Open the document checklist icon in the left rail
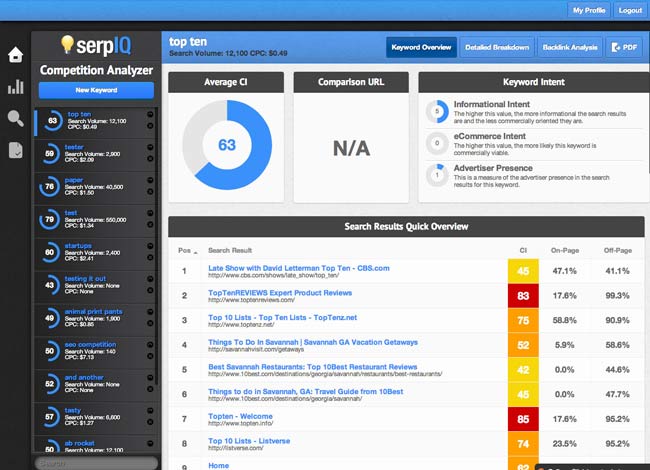Viewport: 650px width, 470px height. point(15,150)
